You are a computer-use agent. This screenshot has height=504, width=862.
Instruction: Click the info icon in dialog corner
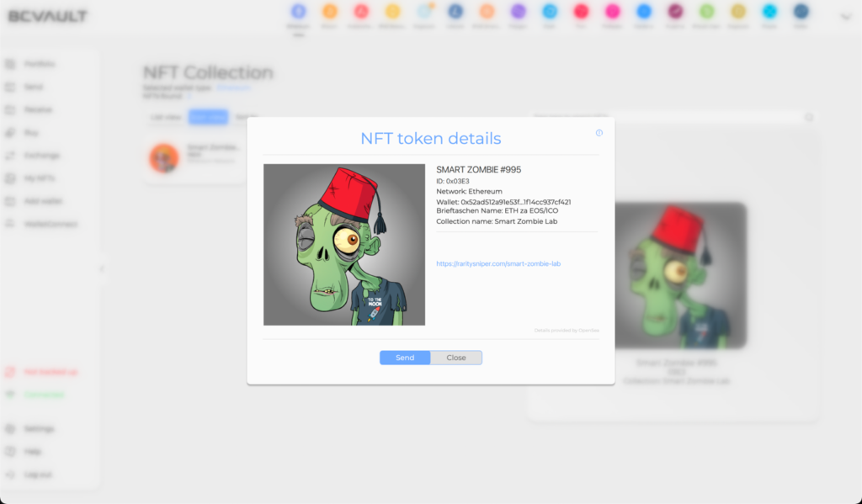click(x=599, y=133)
